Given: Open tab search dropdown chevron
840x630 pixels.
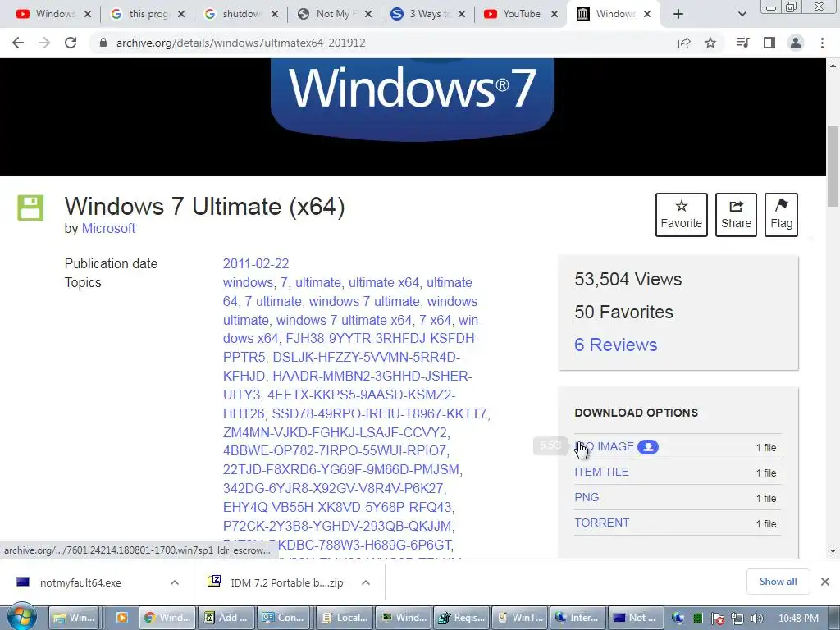Looking at the screenshot, I should pyautogui.click(x=742, y=14).
